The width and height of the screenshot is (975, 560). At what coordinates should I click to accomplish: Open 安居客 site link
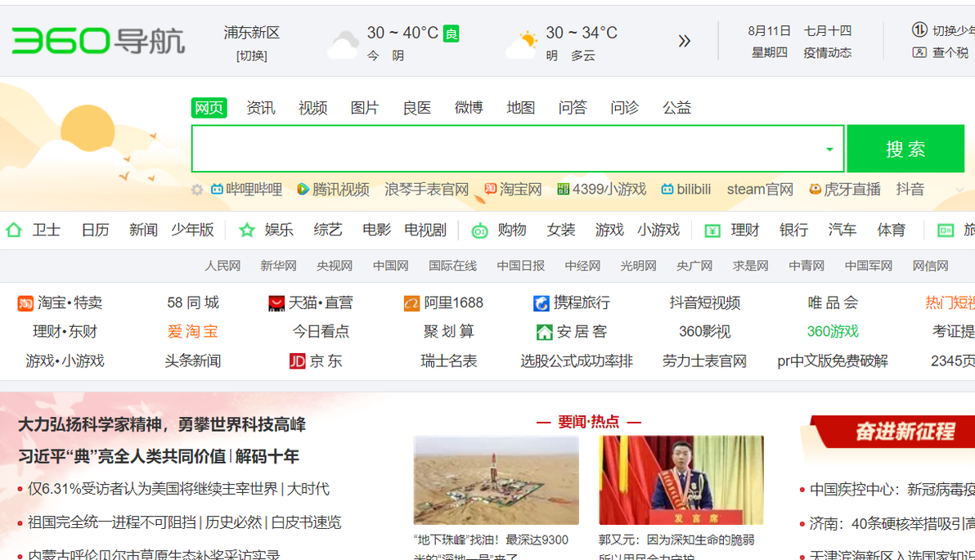tap(572, 332)
